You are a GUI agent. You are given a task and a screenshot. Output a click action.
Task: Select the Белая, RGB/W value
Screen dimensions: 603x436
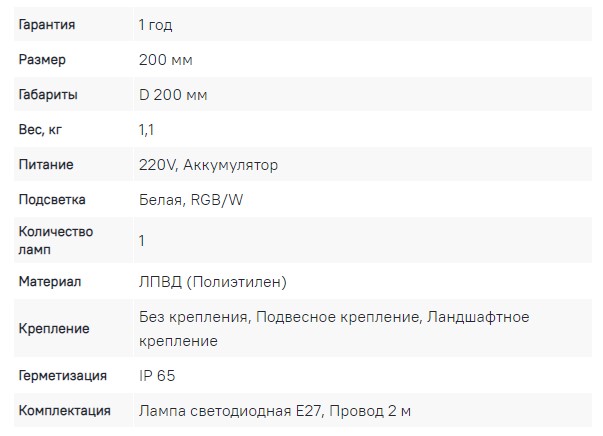click(191, 200)
